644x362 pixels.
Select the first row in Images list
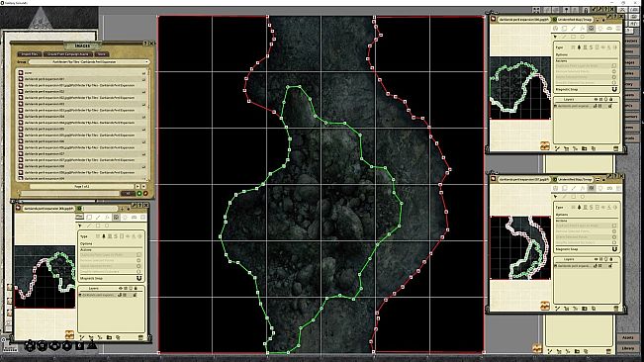82,73
